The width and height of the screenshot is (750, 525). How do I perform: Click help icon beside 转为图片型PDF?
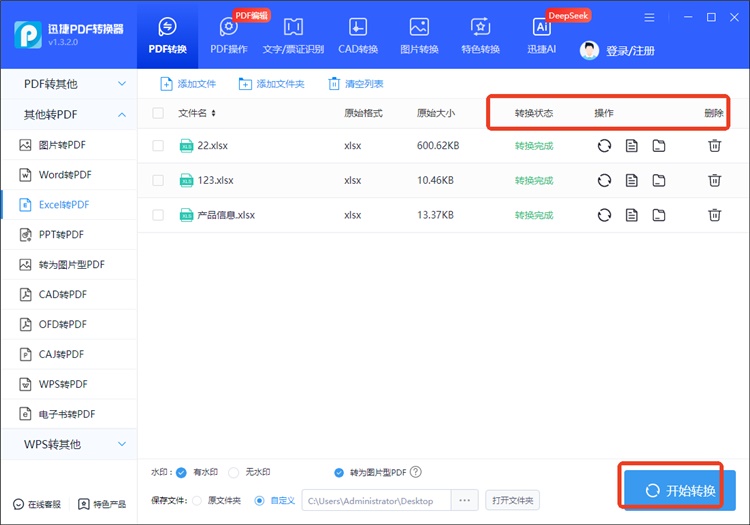pyautogui.click(x=416, y=472)
